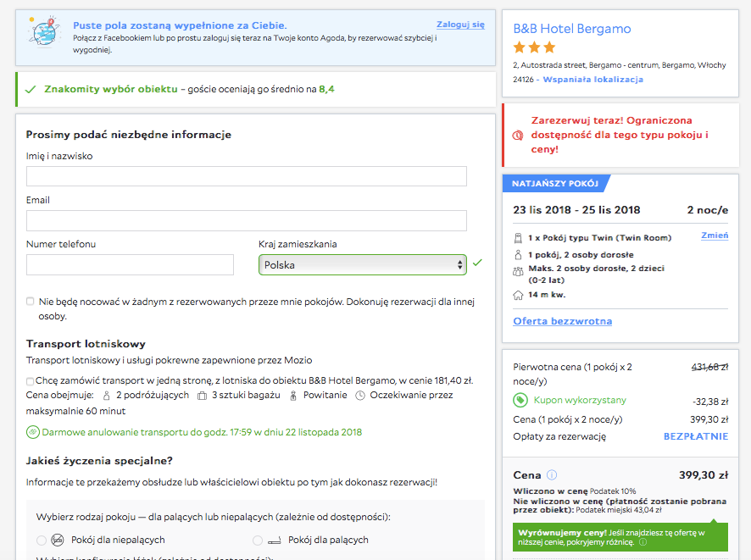Click the Email input field
The image size is (751, 560).
[x=246, y=220]
